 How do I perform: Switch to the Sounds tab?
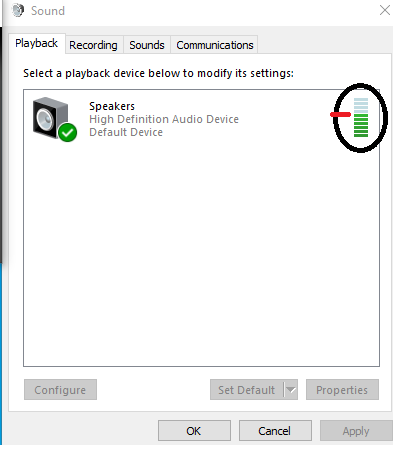tap(147, 45)
